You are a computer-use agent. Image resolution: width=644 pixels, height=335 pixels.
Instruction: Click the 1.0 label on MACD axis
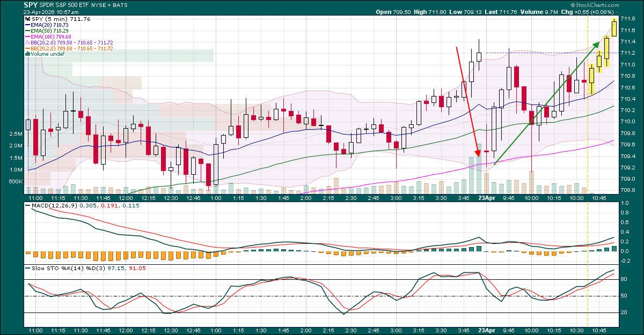(626, 203)
